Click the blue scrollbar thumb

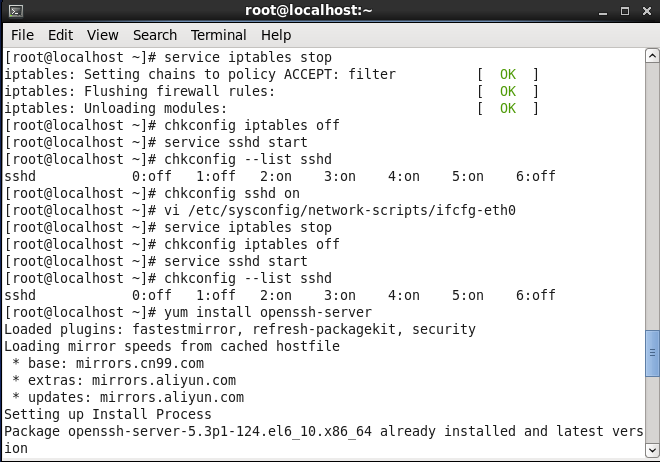click(652, 353)
